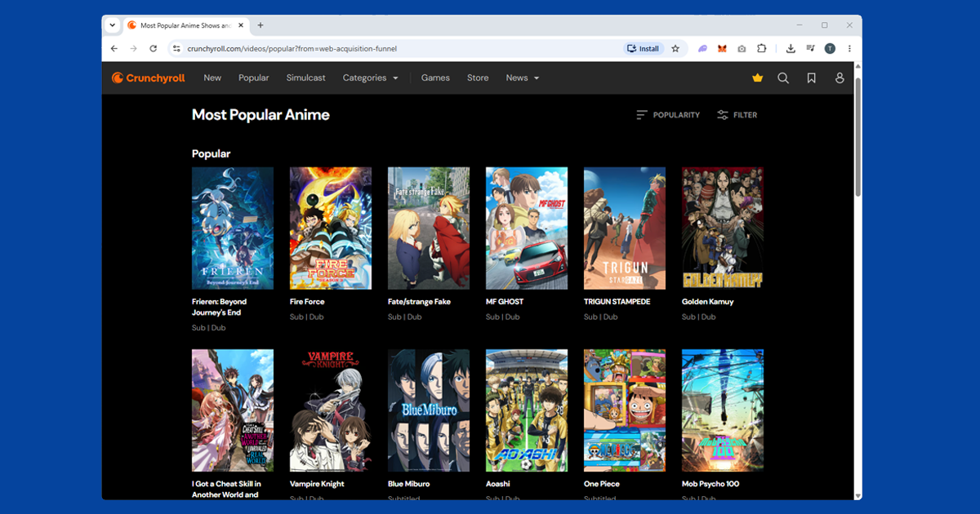Open a new browser tab
980x514 pixels.
coord(261,25)
